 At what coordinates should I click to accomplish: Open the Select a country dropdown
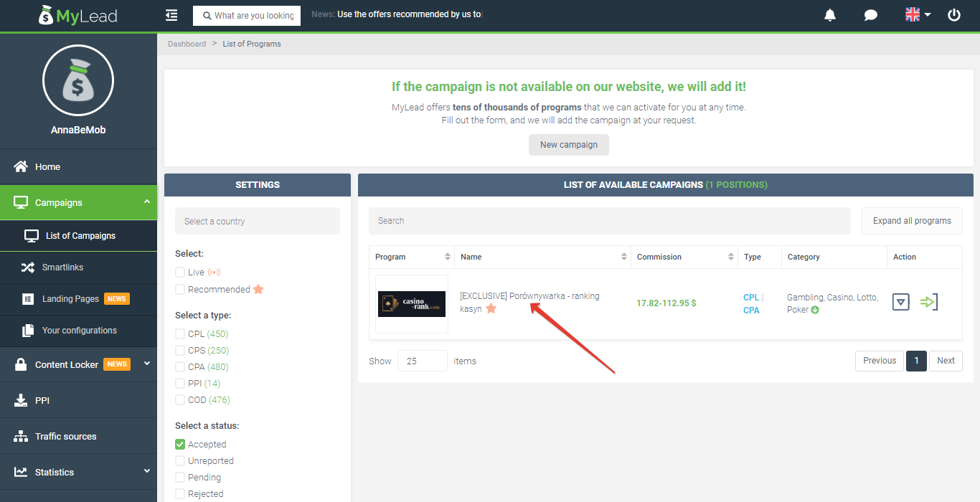point(257,220)
